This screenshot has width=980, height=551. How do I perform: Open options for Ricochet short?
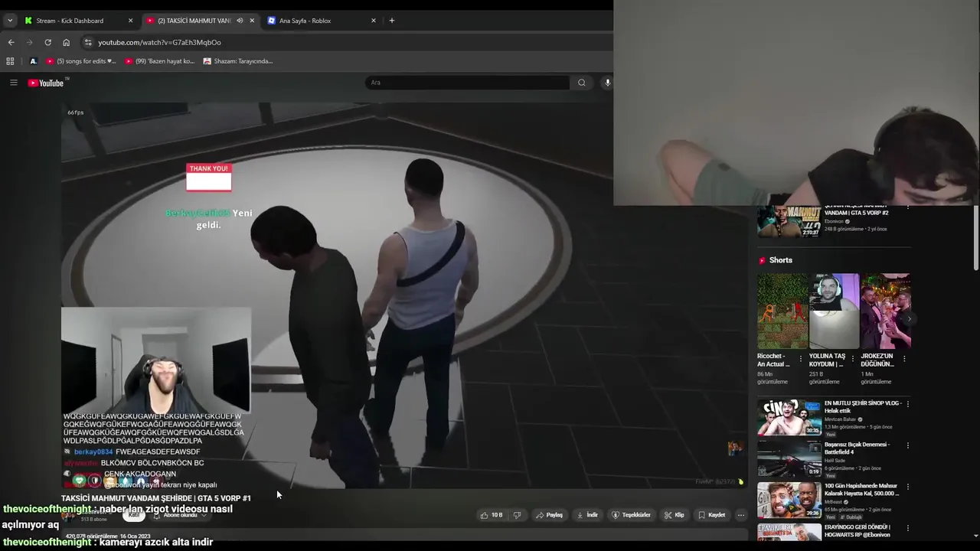click(x=801, y=358)
